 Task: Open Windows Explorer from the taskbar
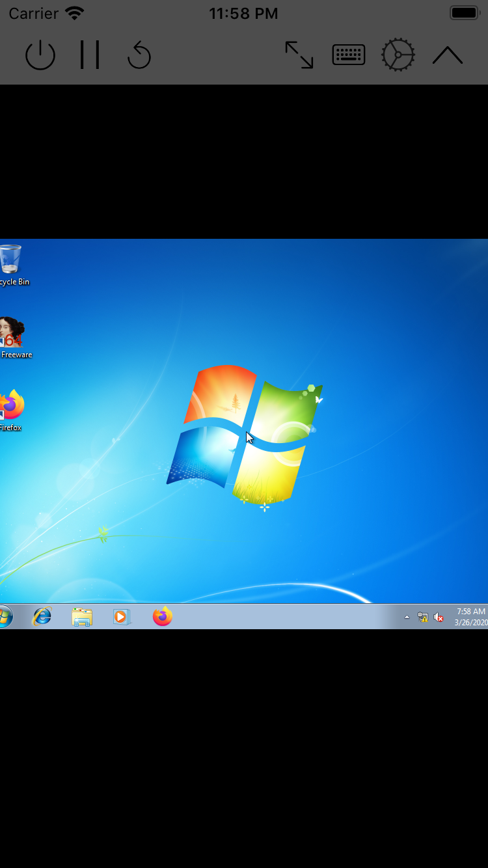[82, 617]
